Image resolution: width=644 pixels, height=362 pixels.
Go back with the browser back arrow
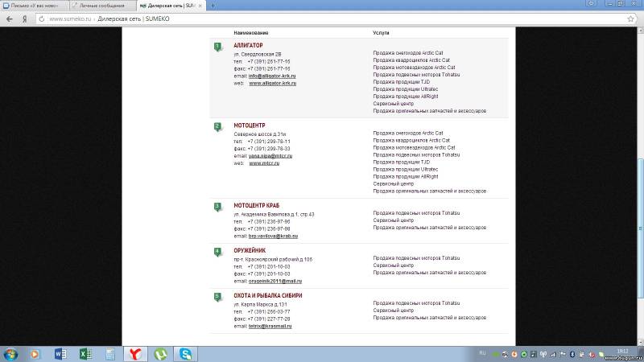pos(10,19)
